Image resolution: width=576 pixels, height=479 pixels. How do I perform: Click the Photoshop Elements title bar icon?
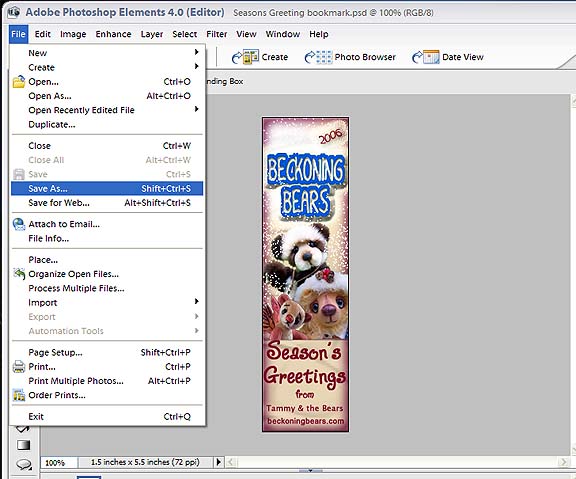click(14, 12)
